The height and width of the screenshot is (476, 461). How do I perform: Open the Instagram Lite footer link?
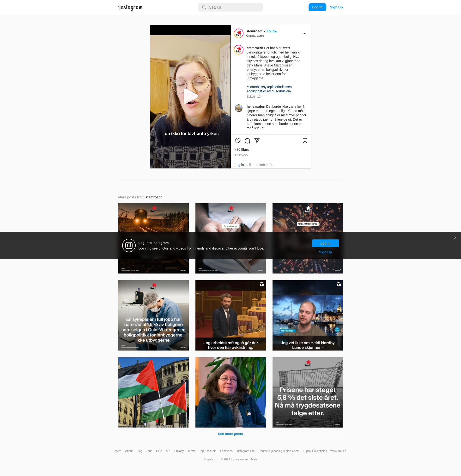click(x=245, y=451)
